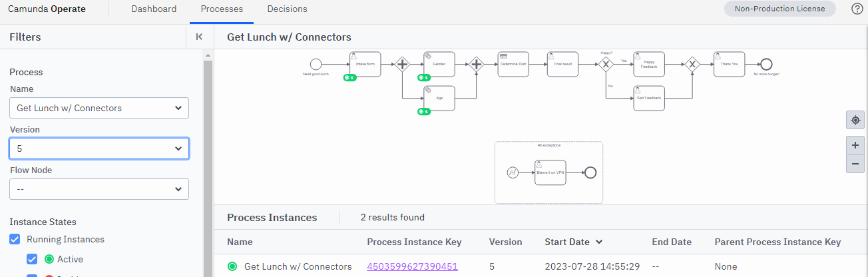This screenshot has height=277, width=868.
Task: Select the Determine Dish task node
Action: click(513, 64)
